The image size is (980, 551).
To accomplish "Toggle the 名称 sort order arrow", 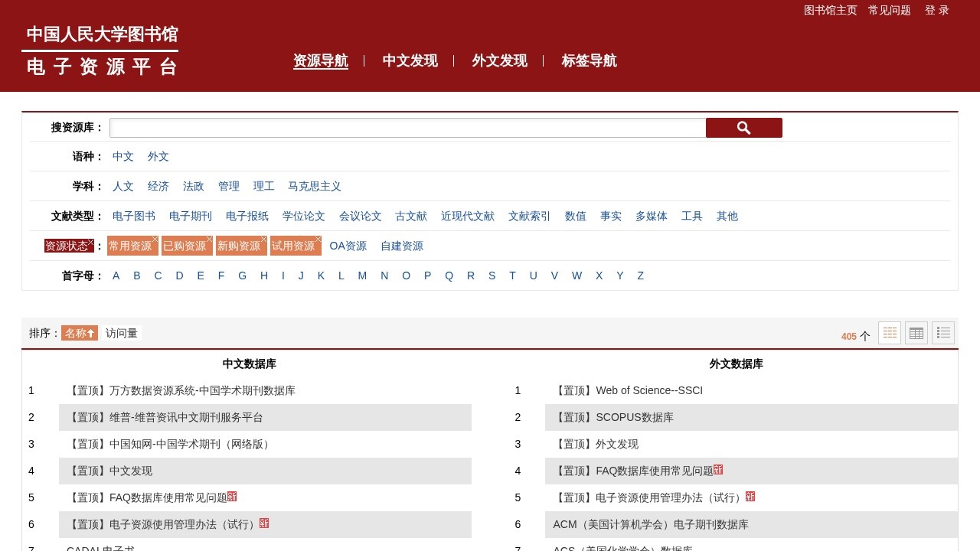I will coord(90,333).
